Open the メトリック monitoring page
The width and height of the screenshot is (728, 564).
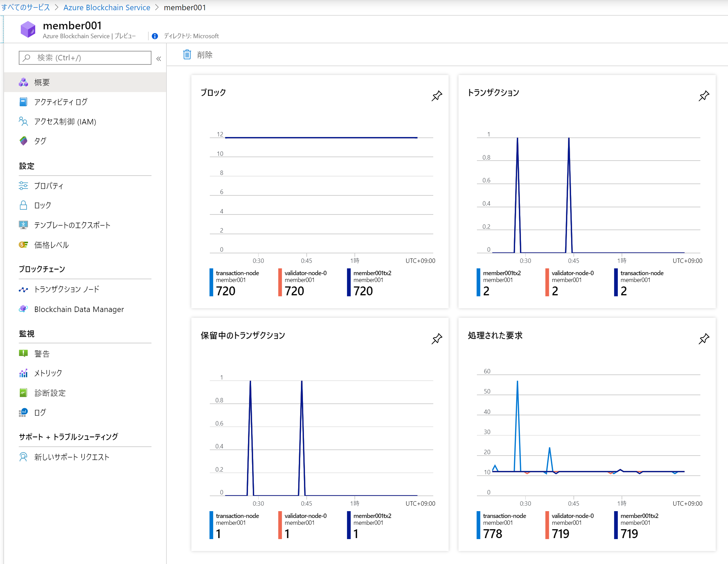click(48, 373)
